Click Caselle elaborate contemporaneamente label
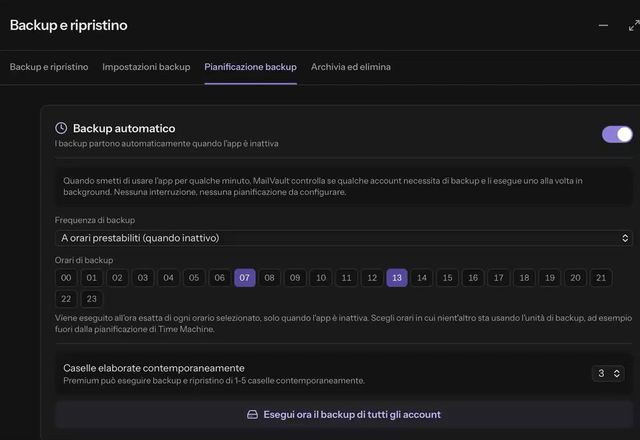Image resolution: width=640 pixels, height=440 pixels. pyautogui.click(x=154, y=368)
